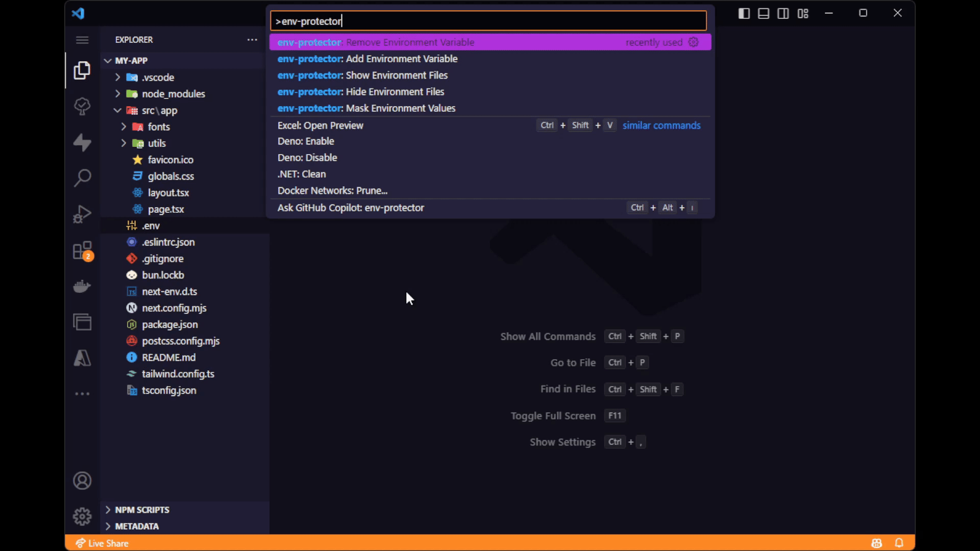The height and width of the screenshot is (551, 980).
Task: Open the Run and Debug icon
Action: coord(82,214)
